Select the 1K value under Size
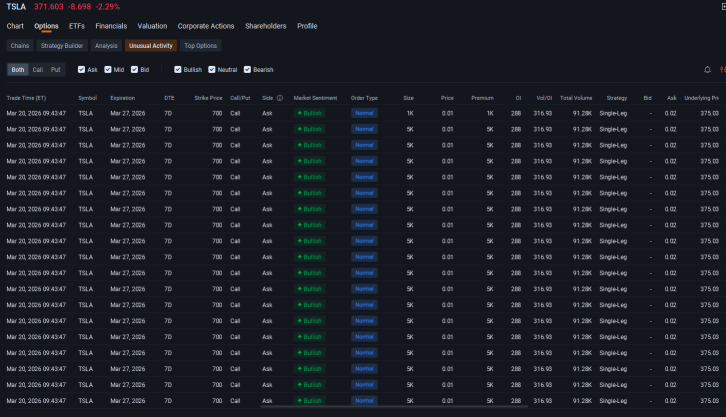726x417 pixels. tap(410, 113)
